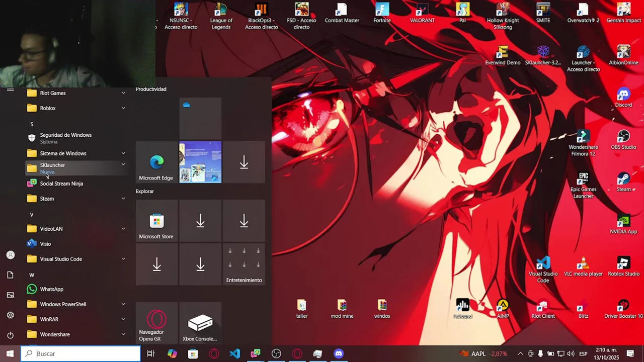
Task: Open the Blitz desktop shortcut
Action: [583, 309]
